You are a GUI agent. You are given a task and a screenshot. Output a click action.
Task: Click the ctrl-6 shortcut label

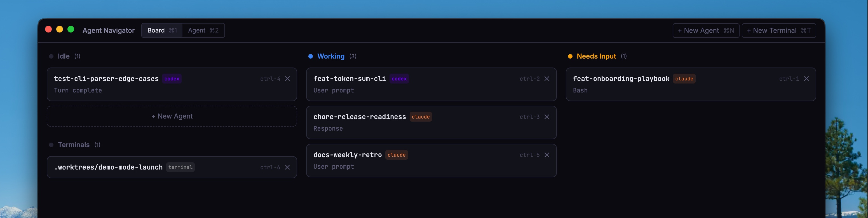pos(270,167)
